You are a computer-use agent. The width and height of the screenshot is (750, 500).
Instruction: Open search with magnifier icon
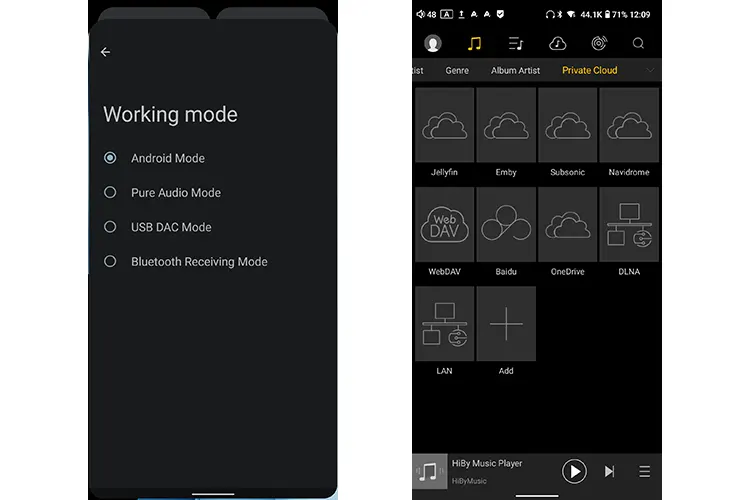pos(638,44)
